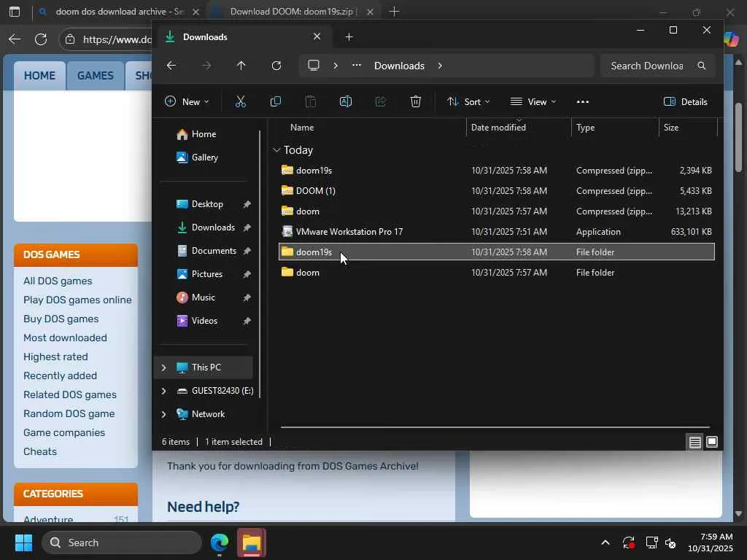747x560 pixels.
Task: Click HOME tab on DOS Games website
Action: click(x=39, y=76)
